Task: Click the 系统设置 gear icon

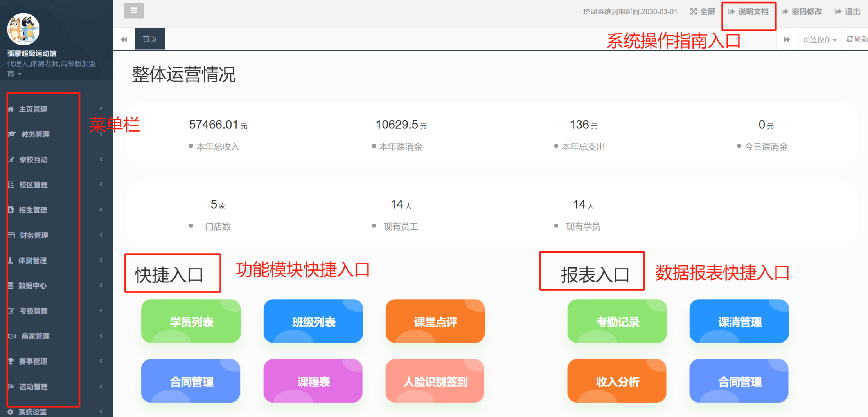Action: [11, 412]
